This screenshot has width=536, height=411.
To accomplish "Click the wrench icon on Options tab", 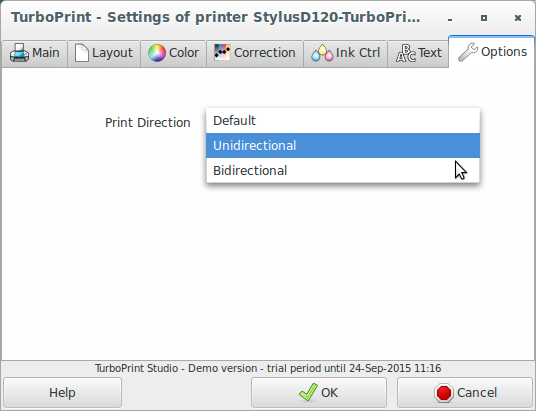I will tap(468, 52).
